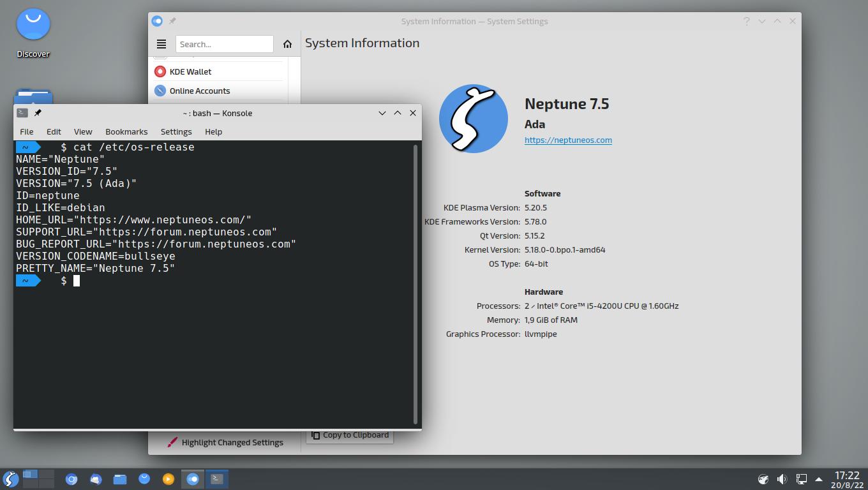Click terminal line ID_LIKE=debian
The width and height of the screenshot is (868, 490).
pos(61,207)
